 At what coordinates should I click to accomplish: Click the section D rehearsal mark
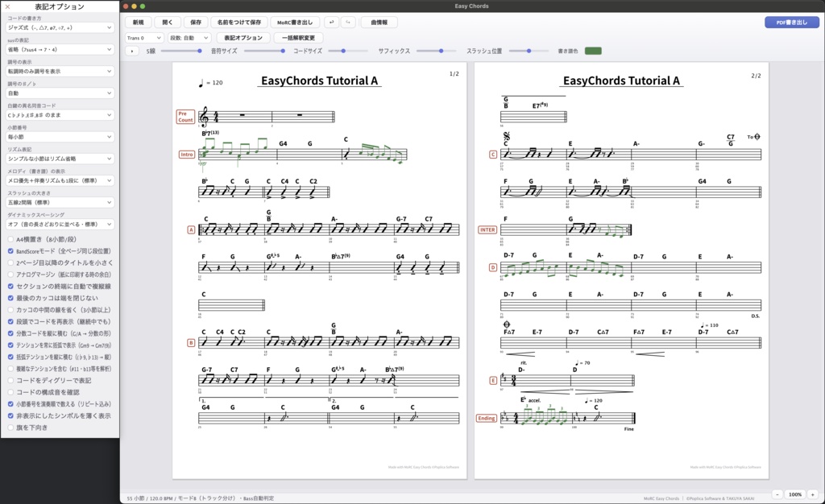click(493, 267)
